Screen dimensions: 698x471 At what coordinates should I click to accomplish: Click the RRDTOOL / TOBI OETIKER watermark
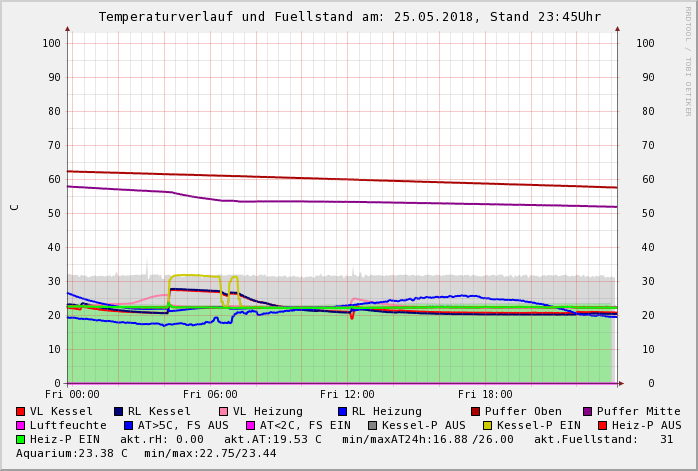(x=688, y=60)
